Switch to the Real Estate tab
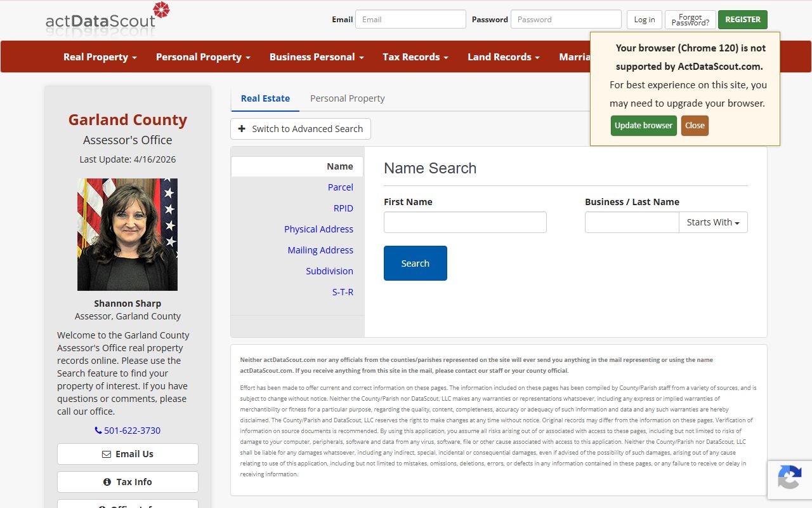812x508 pixels. [265, 98]
